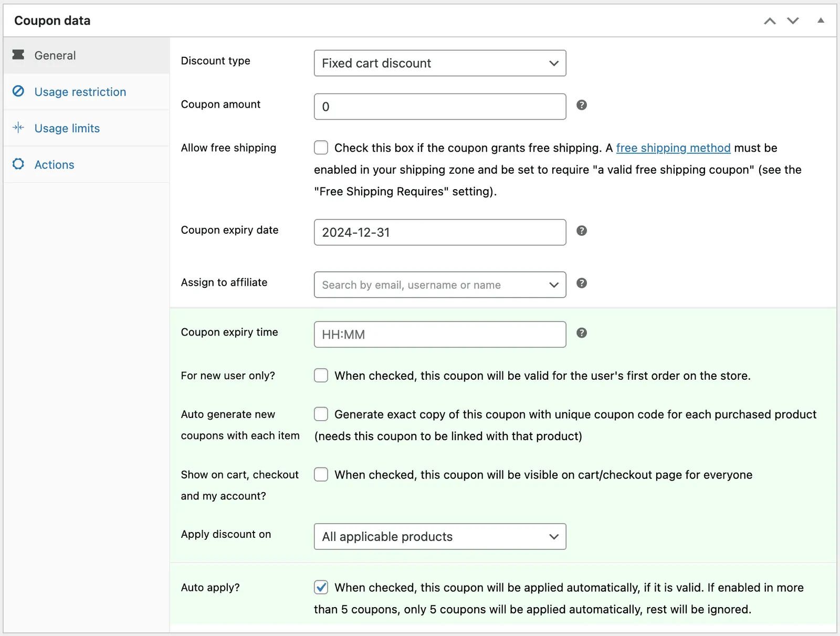Check Show on cart, checkout checkbox
This screenshot has width=840, height=636.
pos(321,475)
